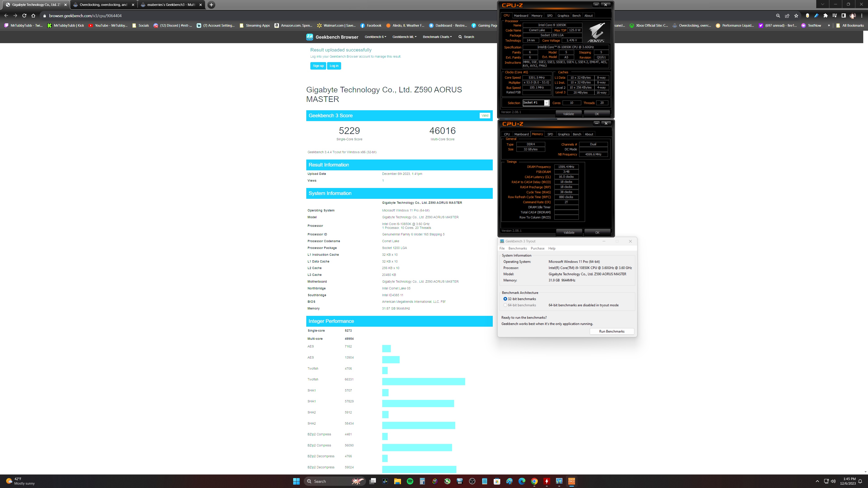The height and width of the screenshot is (488, 868).
Task: Switch to SPD tab in upper CPU-Z
Action: pos(550,16)
